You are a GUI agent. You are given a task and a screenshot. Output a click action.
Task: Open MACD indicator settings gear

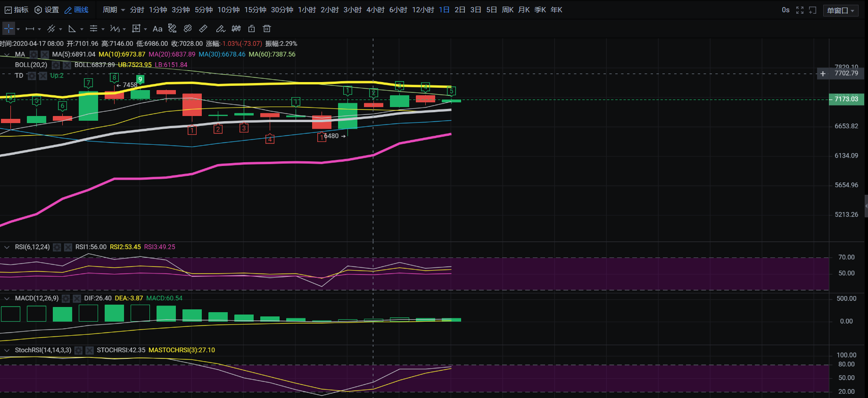(66, 298)
